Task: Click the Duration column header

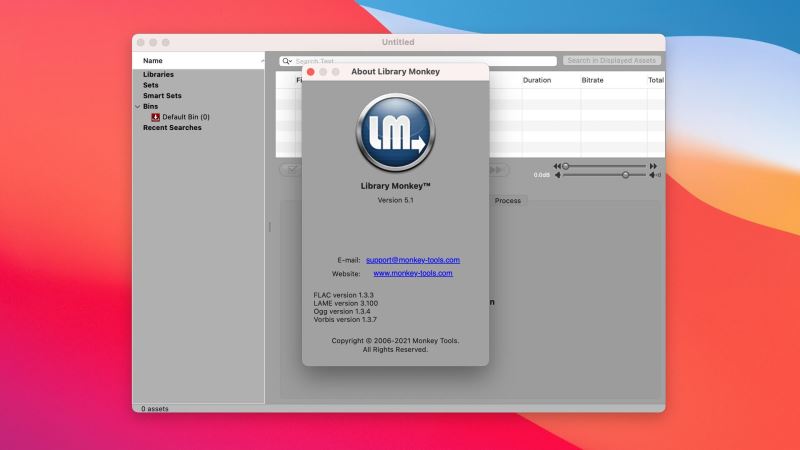Action: tap(537, 80)
